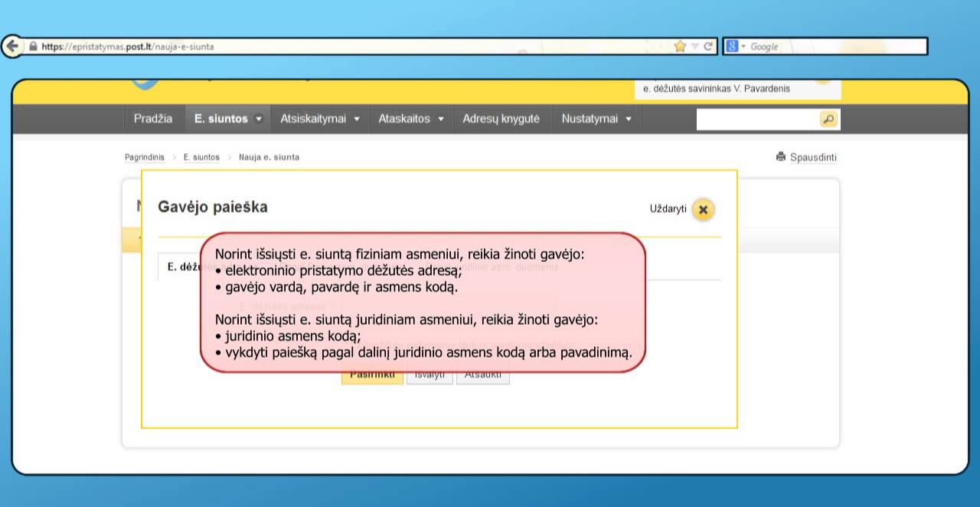980x507 pixels.
Task: Click the browser back arrow button
Action: pos(11,46)
